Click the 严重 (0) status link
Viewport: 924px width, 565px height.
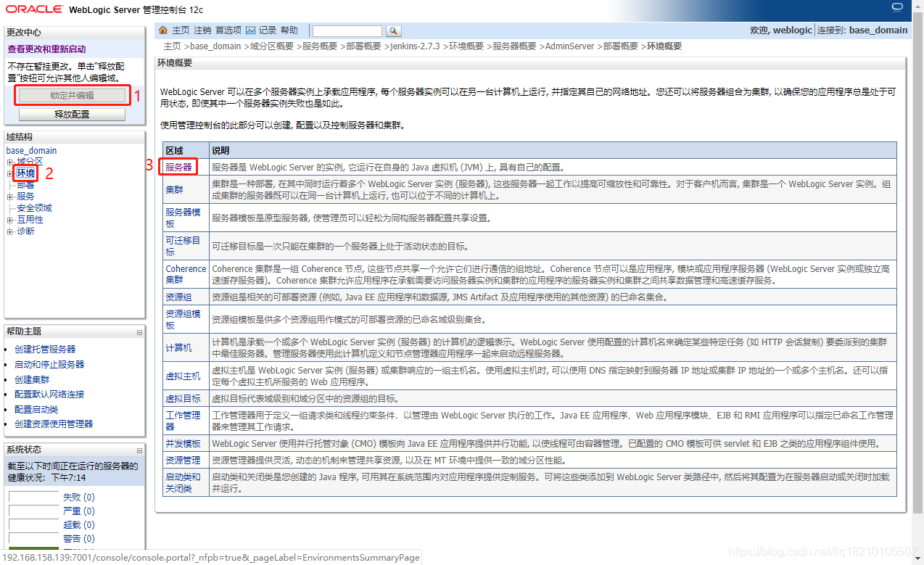coord(78,511)
